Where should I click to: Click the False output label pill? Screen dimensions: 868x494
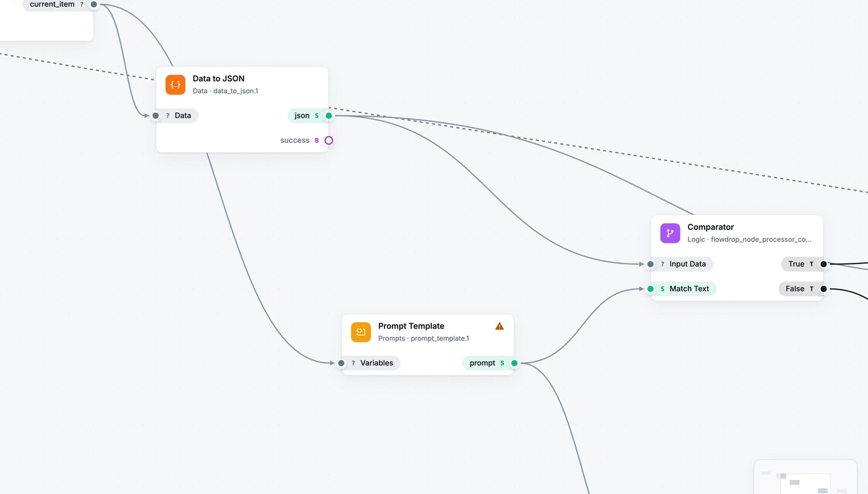(x=800, y=289)
